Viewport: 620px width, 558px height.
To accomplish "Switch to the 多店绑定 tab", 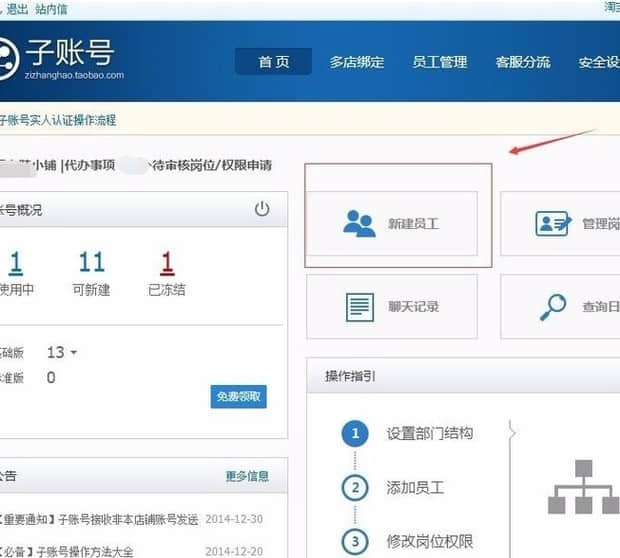I will pos(357,62).
